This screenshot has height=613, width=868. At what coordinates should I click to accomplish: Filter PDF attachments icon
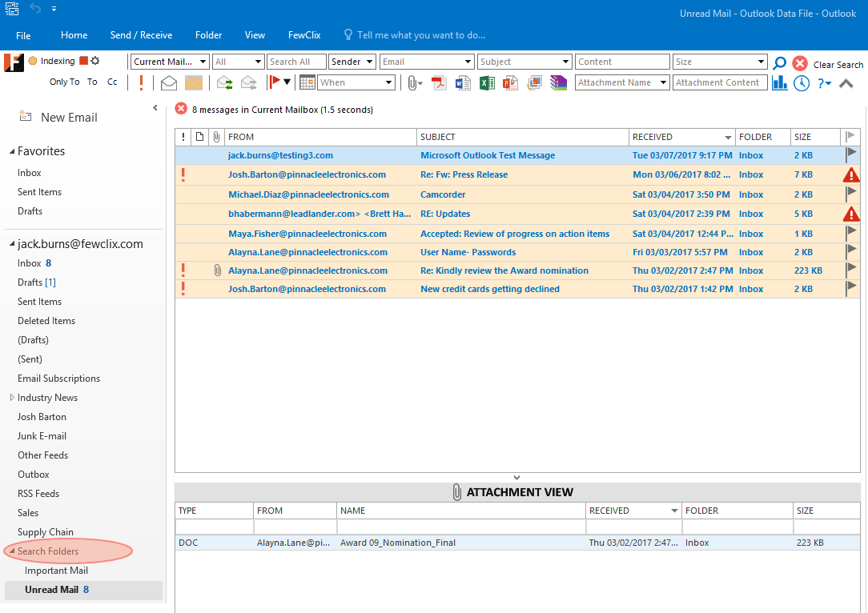click(x=439, y=83)
